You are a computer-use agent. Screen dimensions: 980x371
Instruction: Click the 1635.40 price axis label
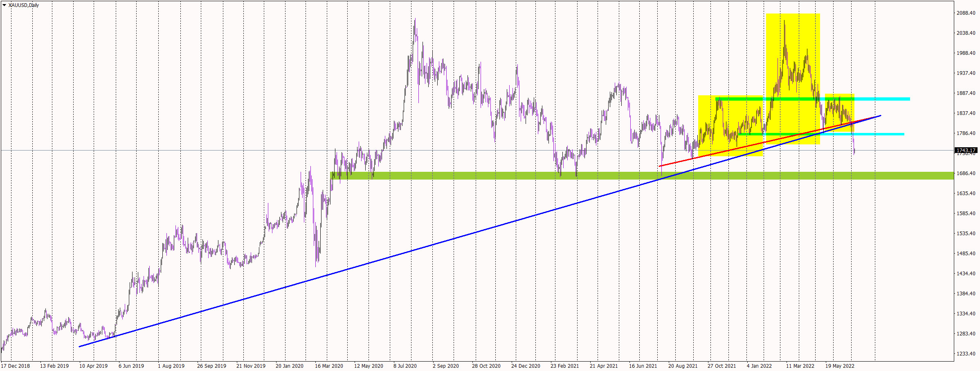(x=966, y=193)
